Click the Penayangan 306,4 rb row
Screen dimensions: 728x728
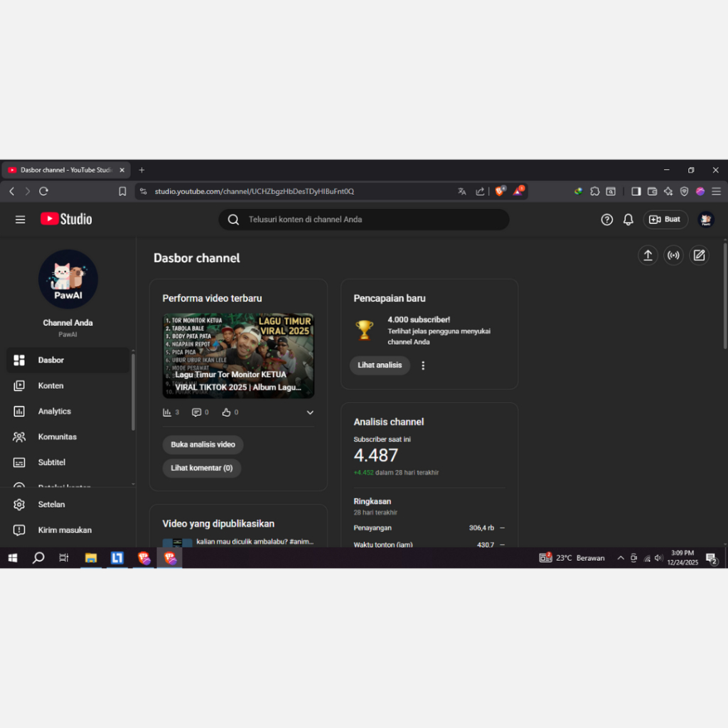point(429,528)
